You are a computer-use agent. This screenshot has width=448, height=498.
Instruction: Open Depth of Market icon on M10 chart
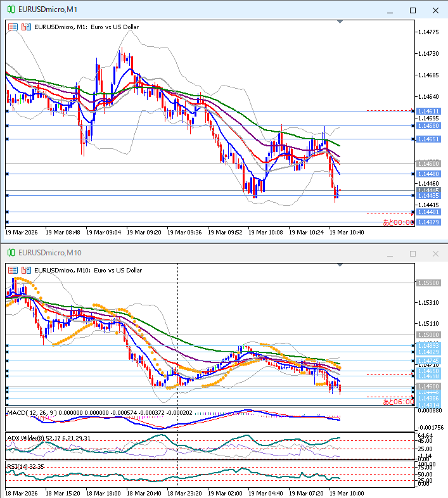[x=25, y=270]
